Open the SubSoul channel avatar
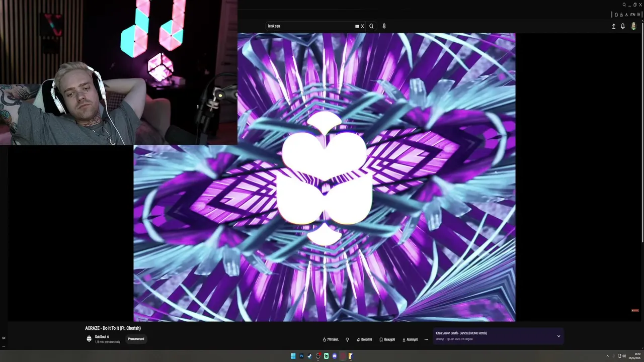Viewport: 644px width, 362px height. [x=89, y=339]
